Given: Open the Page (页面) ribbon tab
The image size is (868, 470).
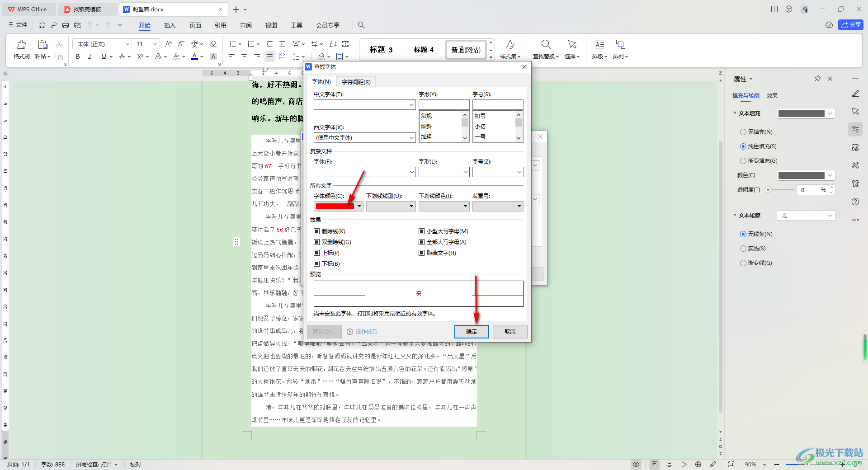Looking at the screenshot, I should click(x=195, y=25).
